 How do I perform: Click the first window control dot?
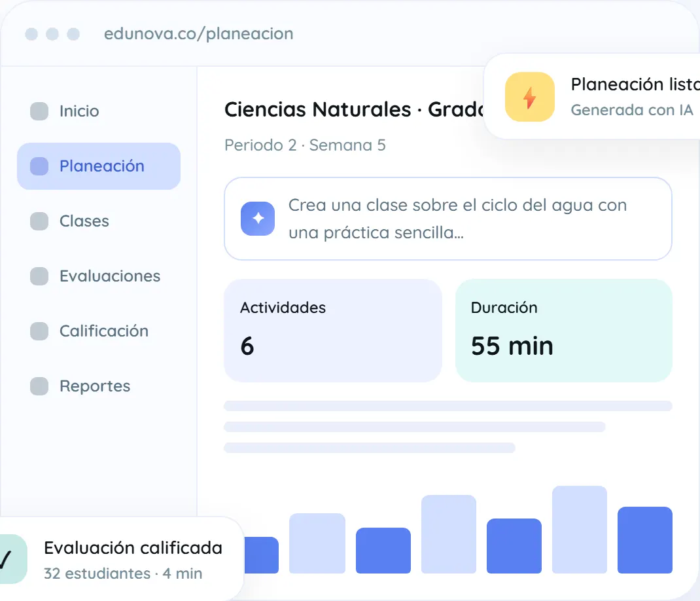pyautogui.click(x=31, y=34)
